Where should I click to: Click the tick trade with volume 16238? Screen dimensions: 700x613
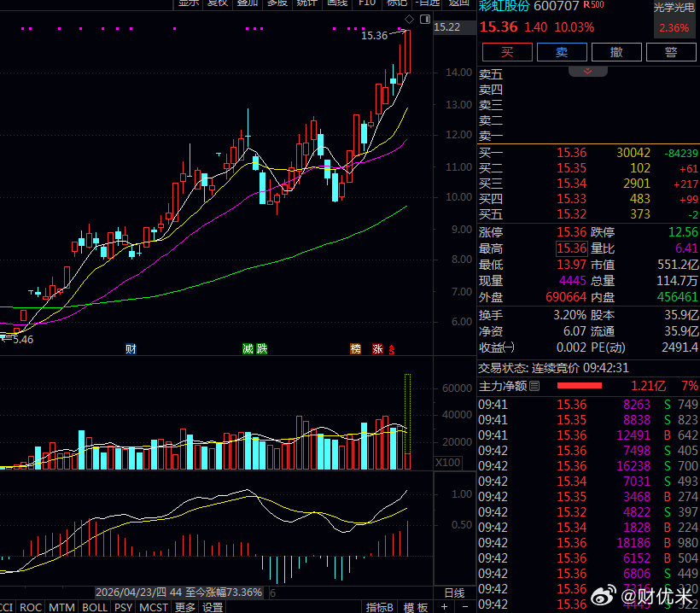[x=633, y=466]
